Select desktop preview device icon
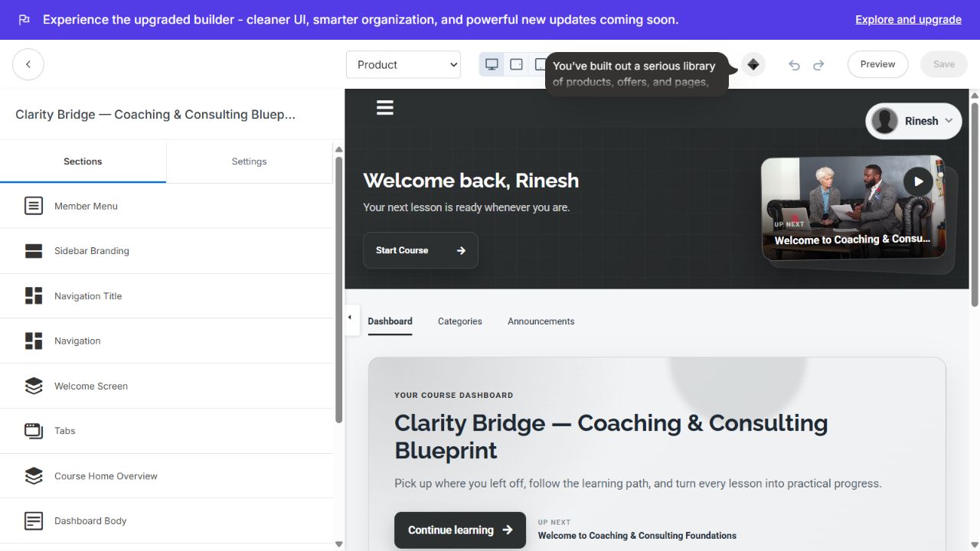Screen dimensions: 980x551 click(492, 64)
